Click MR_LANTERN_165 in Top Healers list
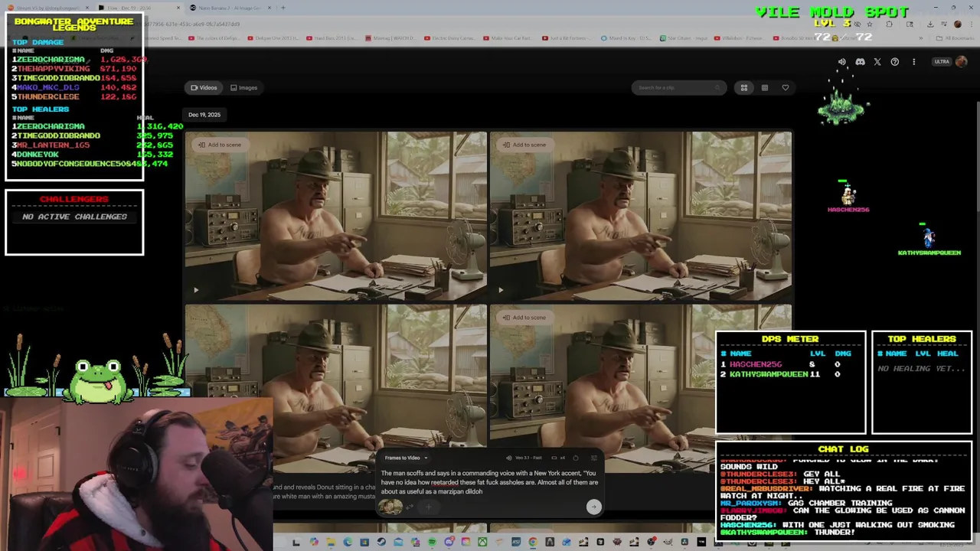 pos(54,145)
